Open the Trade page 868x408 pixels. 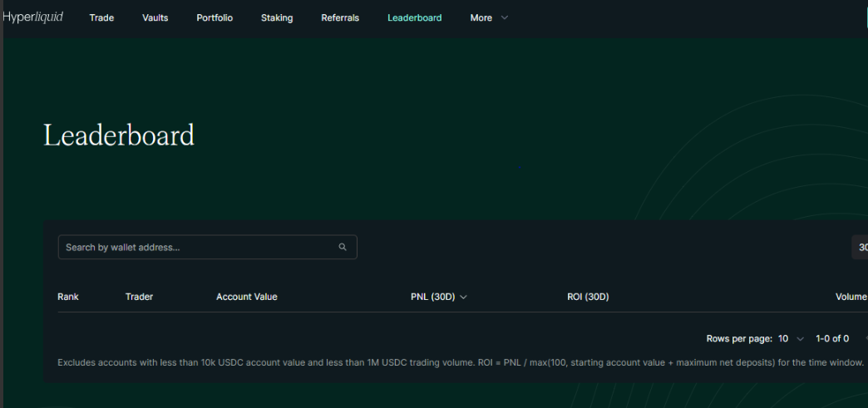click(x=101, y=17)
